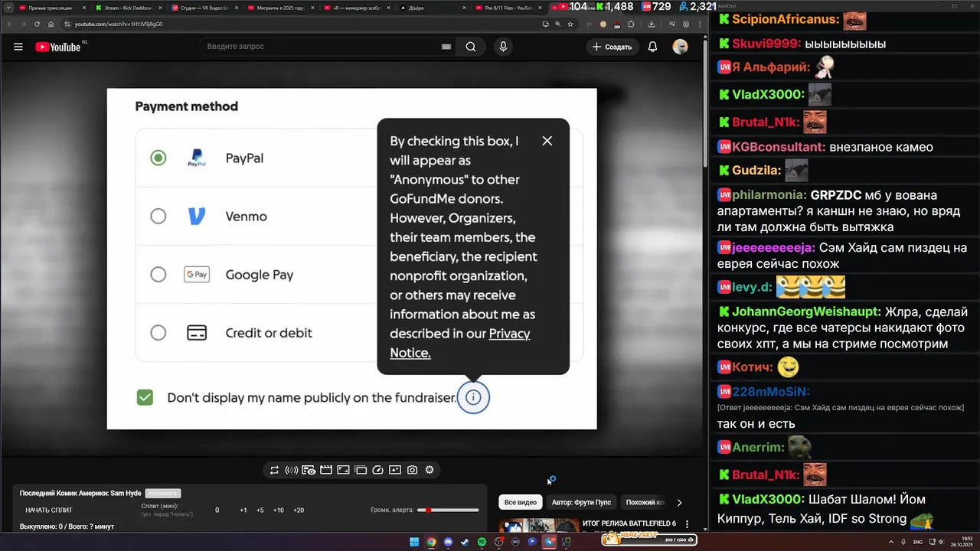This screenshot has height=551, width=980.
Task: Open the browser tab list dropdown arrow
Action: coord(8,8)
